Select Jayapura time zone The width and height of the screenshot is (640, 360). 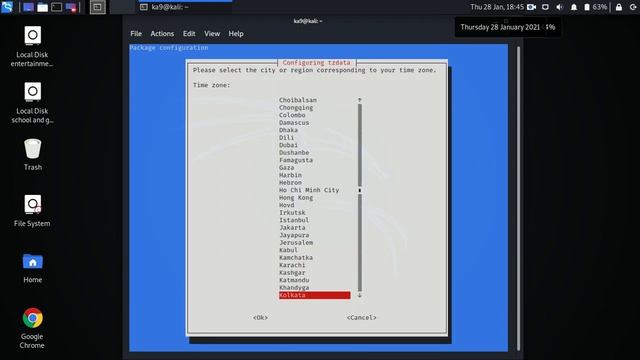click(x=294, y=235)
